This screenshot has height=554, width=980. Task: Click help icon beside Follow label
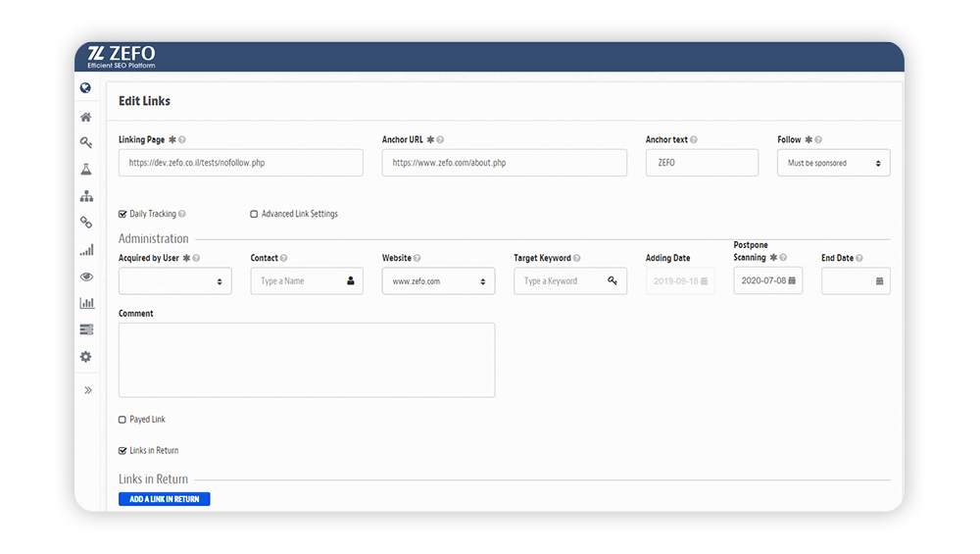coord(818,140)
